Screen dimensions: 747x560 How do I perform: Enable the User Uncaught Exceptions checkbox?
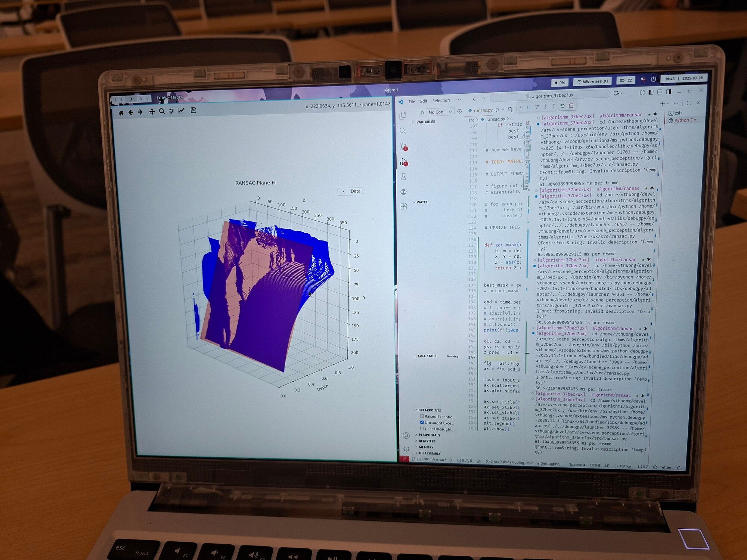[x=422, y=428]
